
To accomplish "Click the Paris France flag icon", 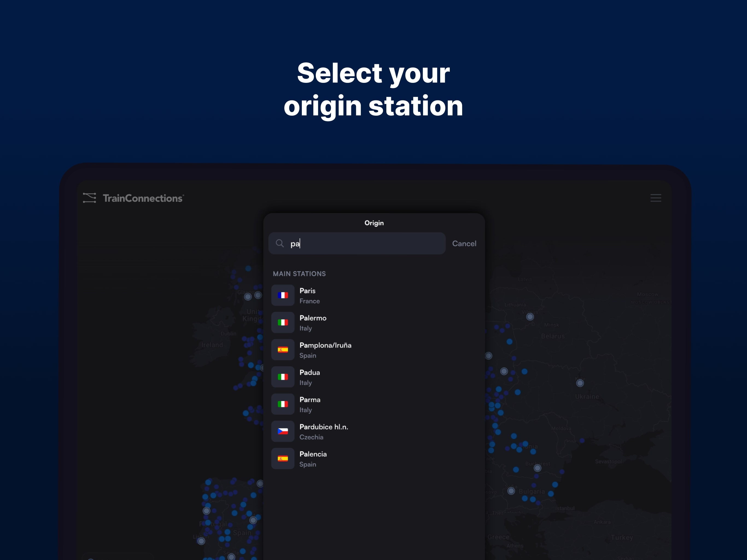I will (283, 295).
